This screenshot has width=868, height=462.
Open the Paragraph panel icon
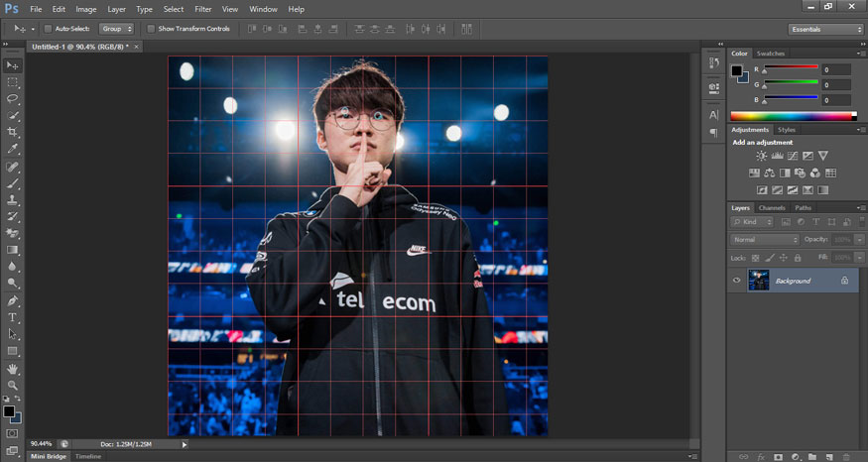pyautogui.click(x=713, y=133)
